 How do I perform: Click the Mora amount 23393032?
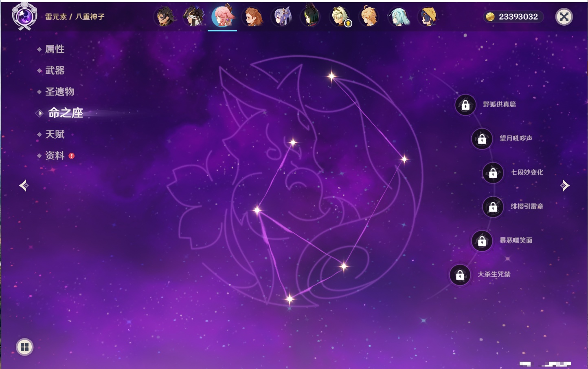[x=518, y=17]
